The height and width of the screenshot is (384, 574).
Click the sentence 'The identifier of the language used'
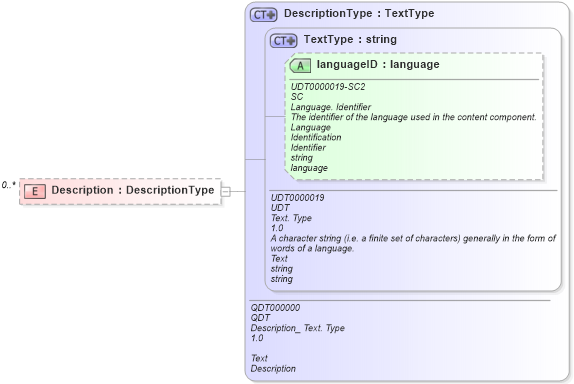coord(413,117)
